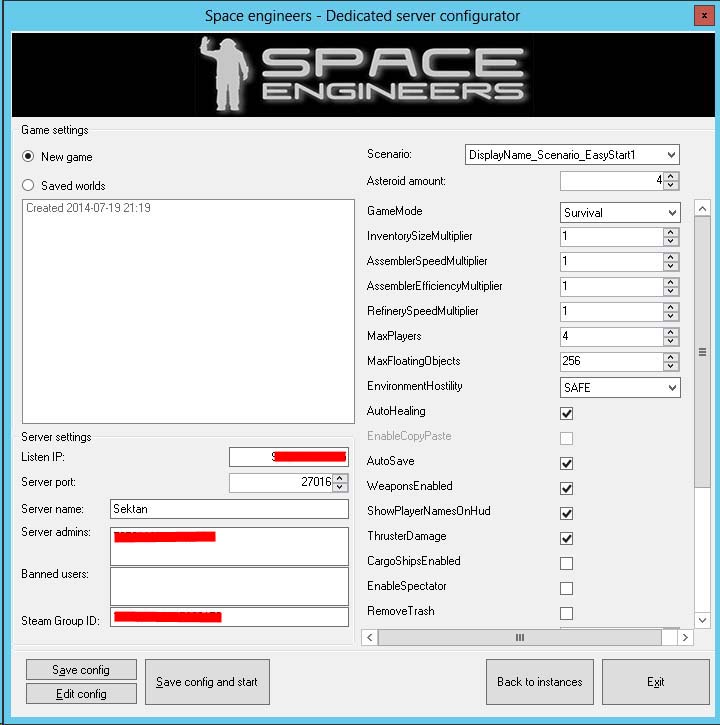Screen dimensions: 720x725
Task: Increase RefinerySpeedMultiplier value
Action: tap(671, 307)
